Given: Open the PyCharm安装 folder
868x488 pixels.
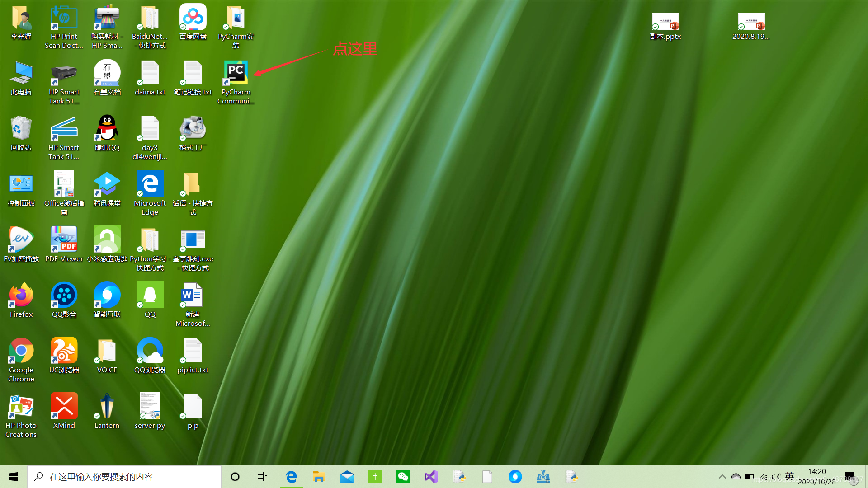Looking at the screenshot, I should [236, 26].
